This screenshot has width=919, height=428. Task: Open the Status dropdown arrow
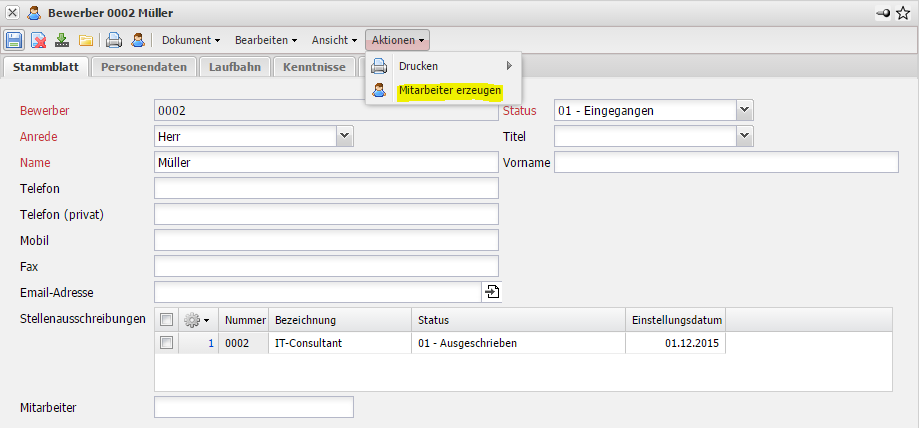point(744,110)
